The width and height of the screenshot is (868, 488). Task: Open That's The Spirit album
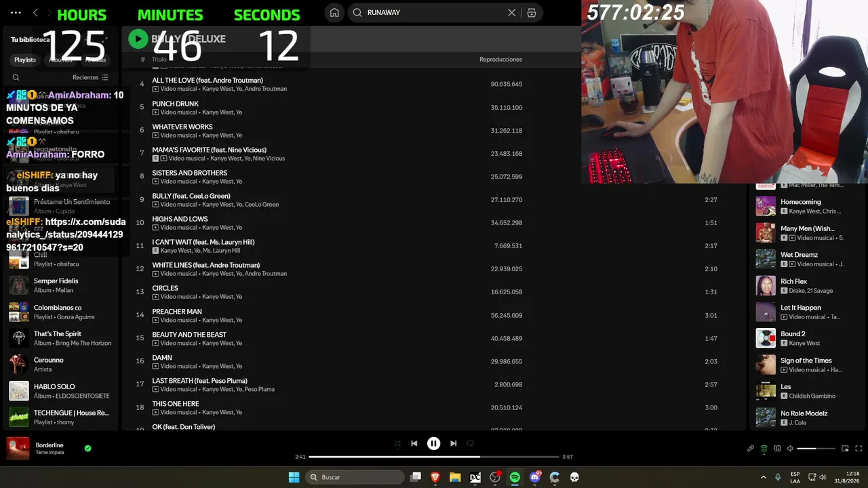click(60, 338)
